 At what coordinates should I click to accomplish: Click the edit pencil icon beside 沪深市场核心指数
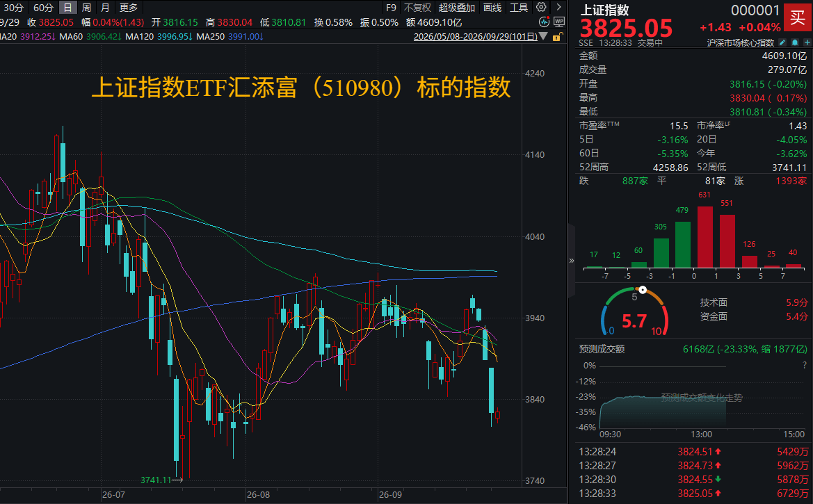[x=783, y=42]
